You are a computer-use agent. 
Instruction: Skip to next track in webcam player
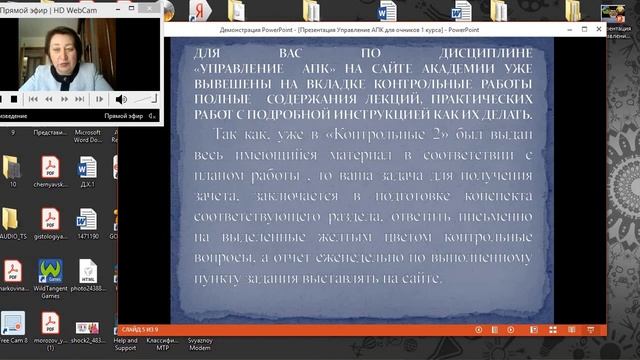point(80,99)
